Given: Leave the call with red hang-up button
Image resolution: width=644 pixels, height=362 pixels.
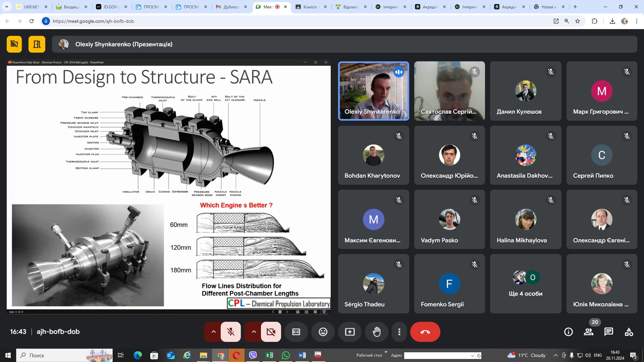Looking at the screenshot, I should pyautogui.click(x=425, y=332).
